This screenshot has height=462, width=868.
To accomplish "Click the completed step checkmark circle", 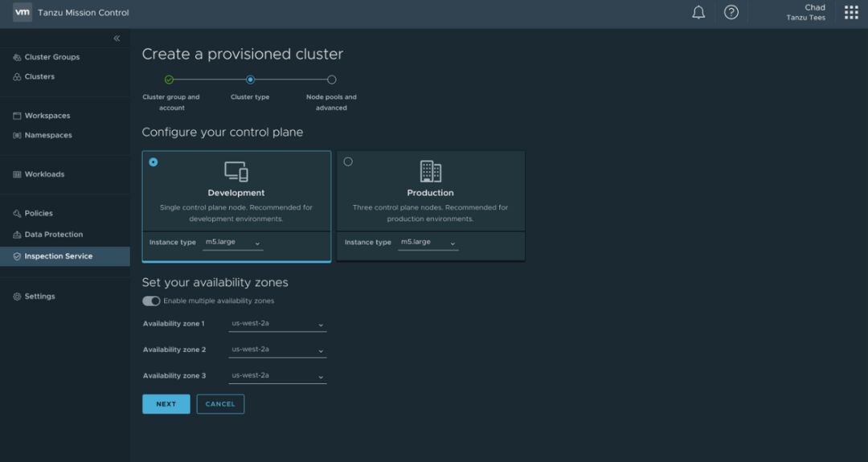I will click(170, 80).
